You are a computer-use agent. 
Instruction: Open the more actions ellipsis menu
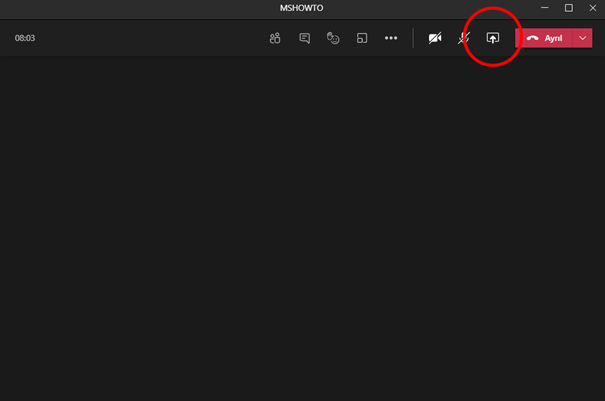(391, 38)
